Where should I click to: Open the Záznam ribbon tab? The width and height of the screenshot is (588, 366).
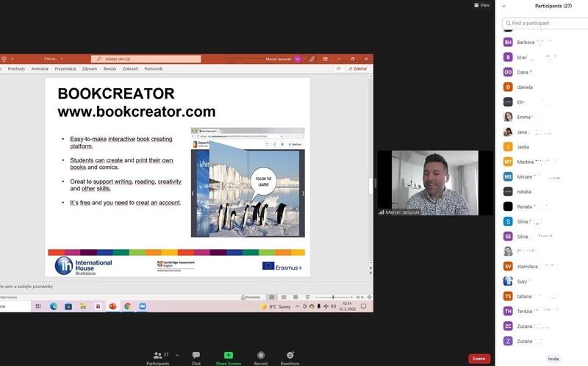pyautogui.click(x=90, y=69)
